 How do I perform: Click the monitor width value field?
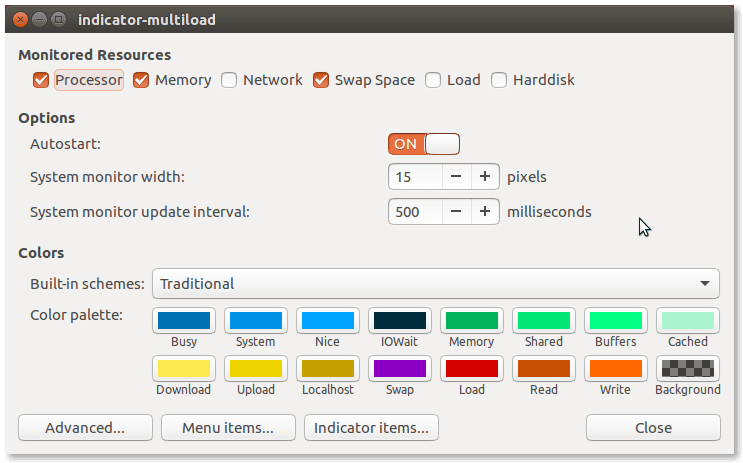(415, 177)
